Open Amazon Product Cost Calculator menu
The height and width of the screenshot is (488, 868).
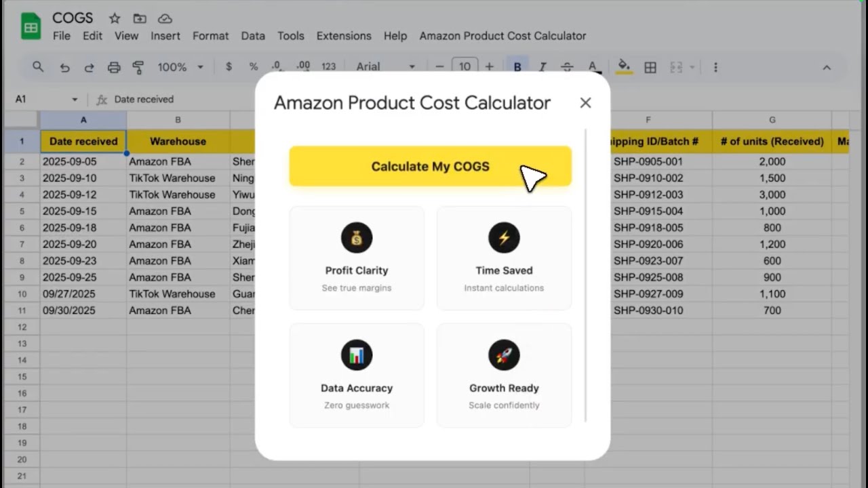(502, 36)
